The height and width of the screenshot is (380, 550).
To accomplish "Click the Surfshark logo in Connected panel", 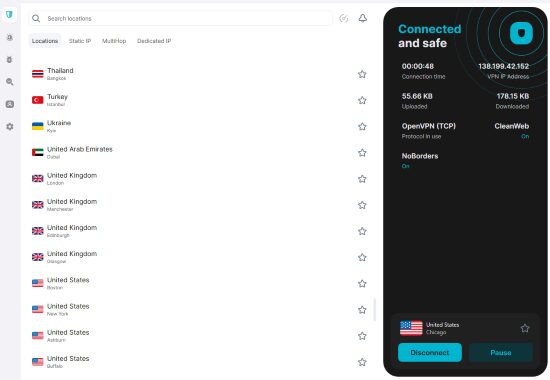I will pos(521,33).
